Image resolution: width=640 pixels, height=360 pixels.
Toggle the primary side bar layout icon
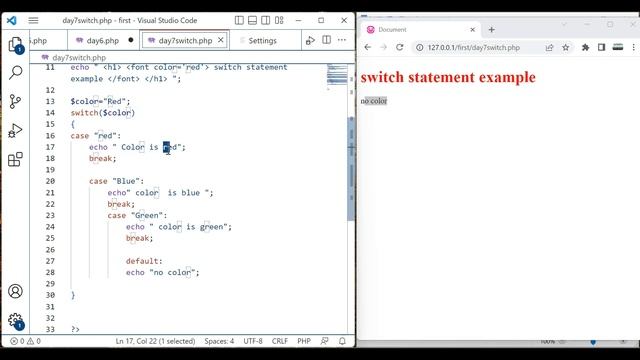click(x=240, y=20)
